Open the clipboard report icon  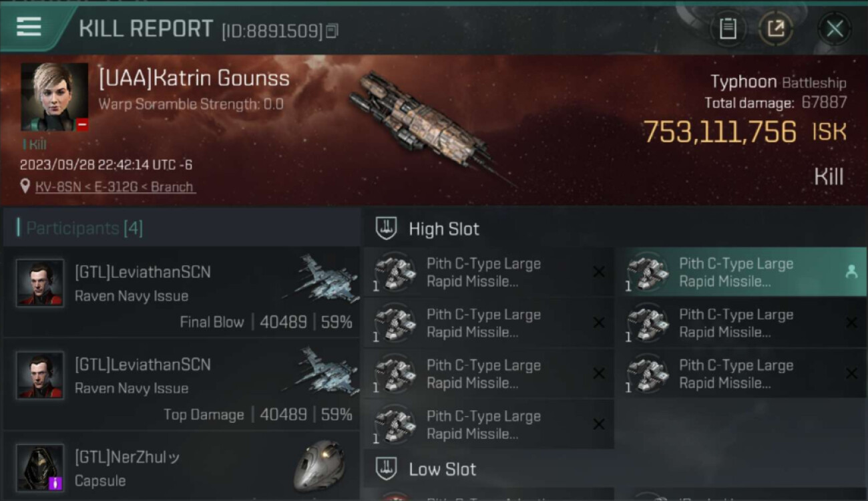[728, 29]
